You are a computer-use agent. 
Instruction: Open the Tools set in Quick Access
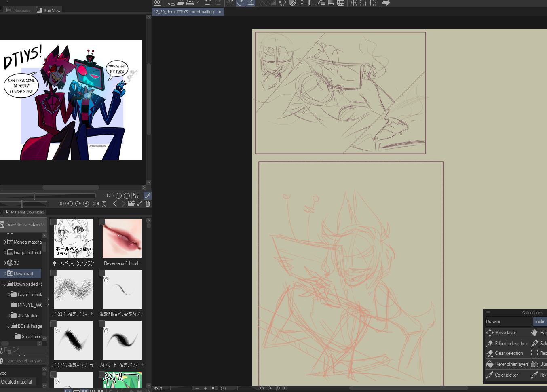click(x=539, y=322)
